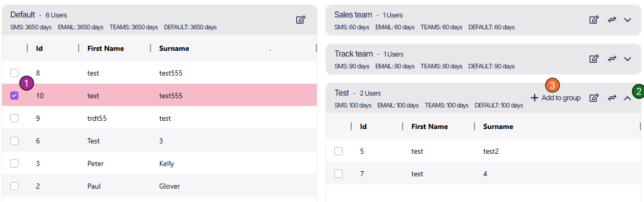Expand the Sales team group
The height and width of the screenshot is (202, 644).
pos(627,20)
